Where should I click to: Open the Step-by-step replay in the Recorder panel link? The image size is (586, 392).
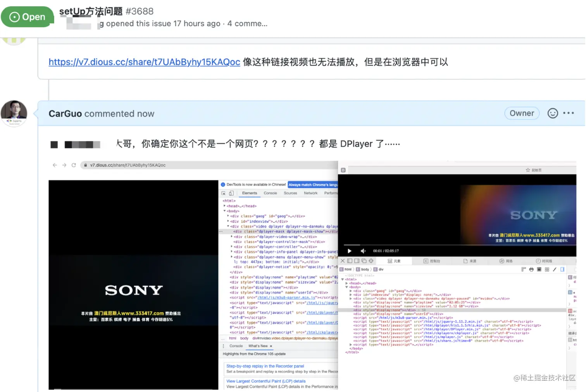click(265, 366)
